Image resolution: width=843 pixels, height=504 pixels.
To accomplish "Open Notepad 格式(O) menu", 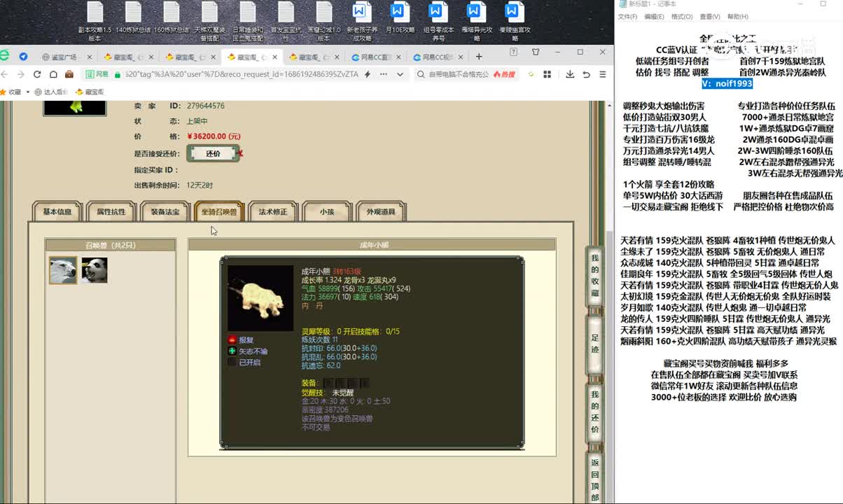I will point(682,17).
